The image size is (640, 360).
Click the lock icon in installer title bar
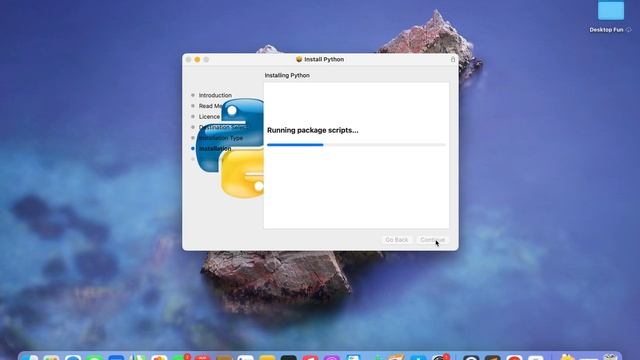[x=453, y=60]
